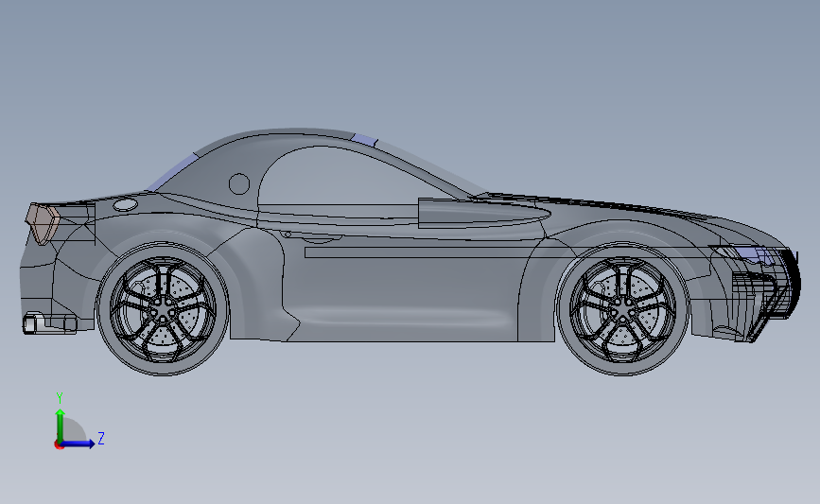Click the 'Y' axis label
Screen dimensions: 820x504
(x=60, y=398)
